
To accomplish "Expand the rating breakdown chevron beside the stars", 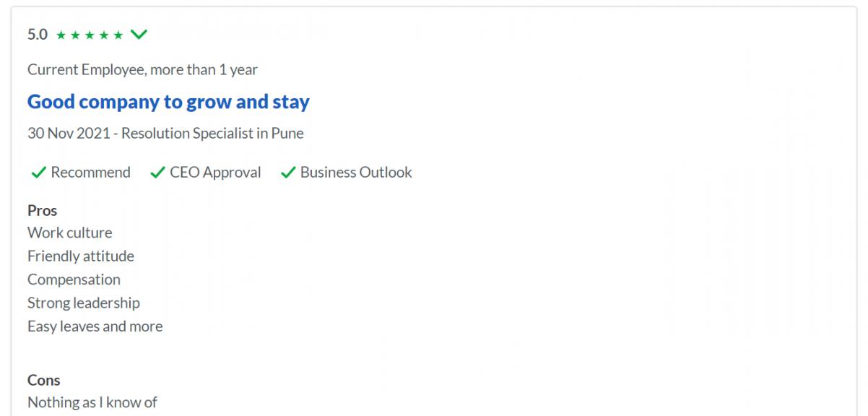I will (x=139, y=34).
